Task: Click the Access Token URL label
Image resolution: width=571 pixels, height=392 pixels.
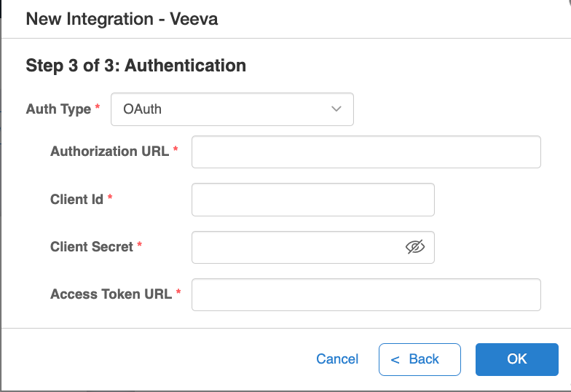Action: coord(111,294)
